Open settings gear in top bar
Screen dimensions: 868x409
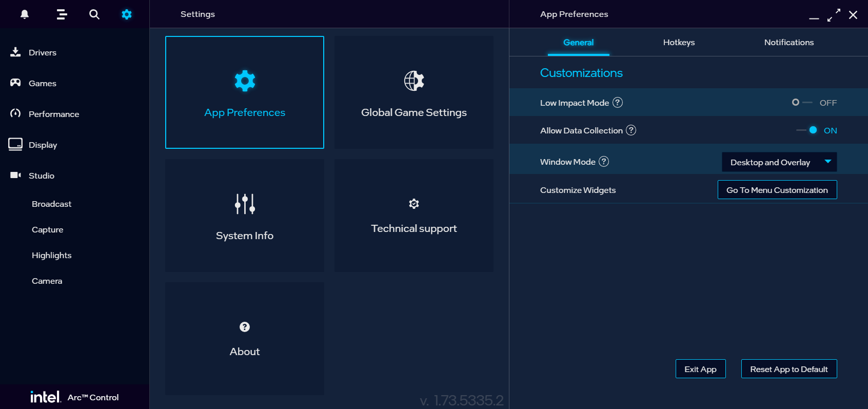coord(127,14)
